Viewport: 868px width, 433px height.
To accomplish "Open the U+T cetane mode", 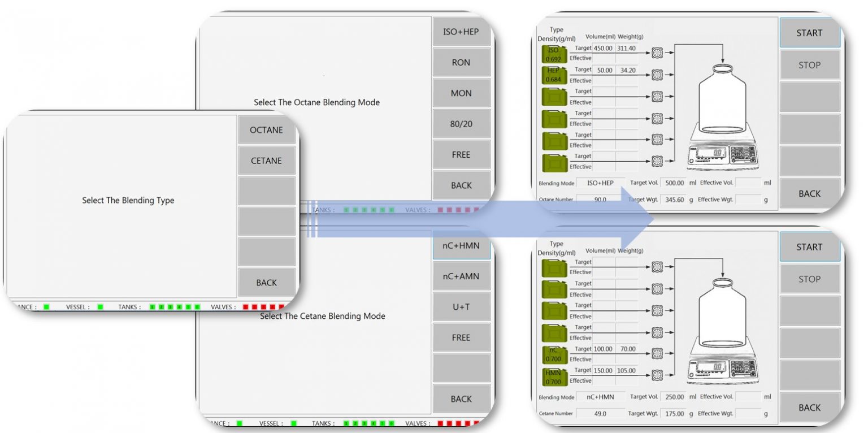I will [461, 306].
